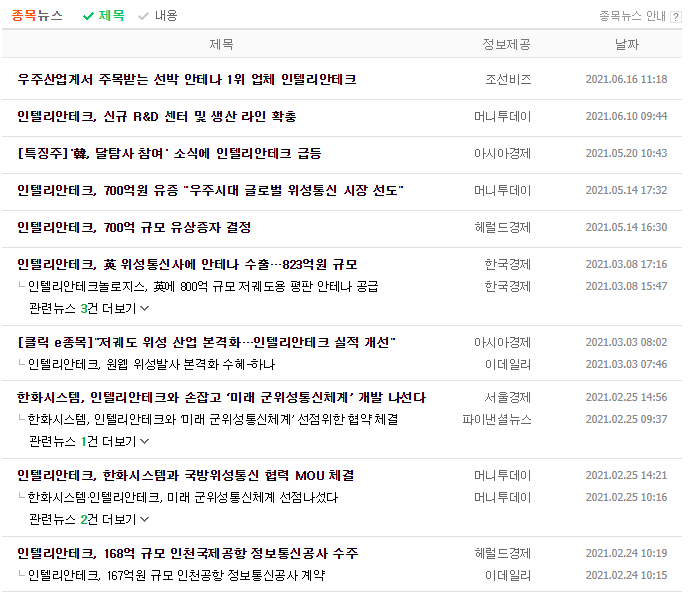The image size is (693, 595).
Task: Click date 2021.06.16 11:18
Action: (x=627, y=80)
